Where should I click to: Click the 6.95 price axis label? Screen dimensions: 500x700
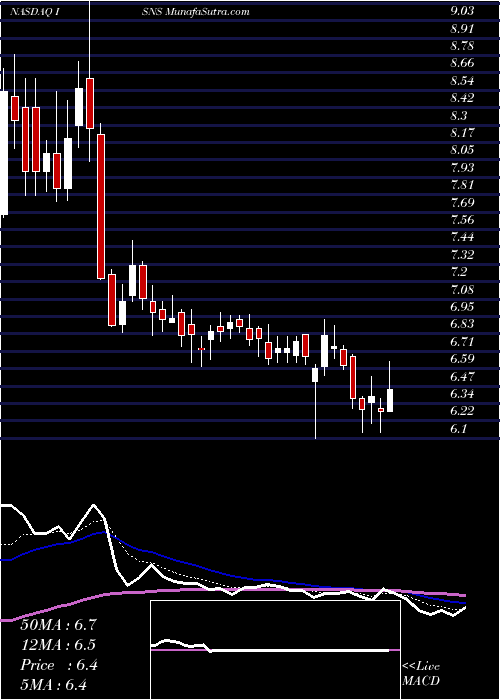pyautogui.click(x=462, y=307)
